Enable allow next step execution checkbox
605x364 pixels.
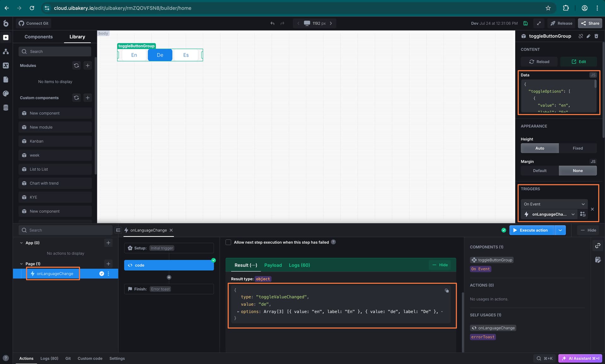pos(228,242)
